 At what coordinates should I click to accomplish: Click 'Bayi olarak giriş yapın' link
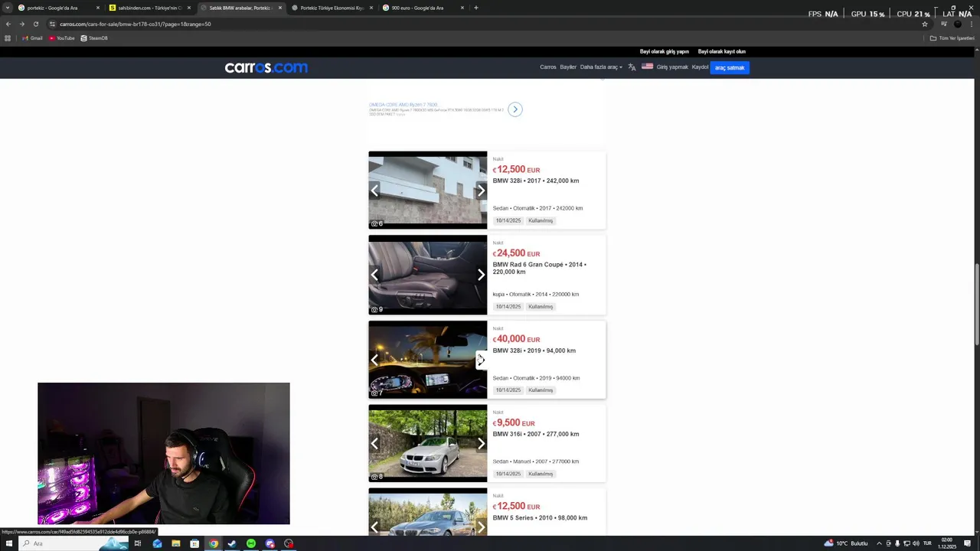[x=664, y=51]
